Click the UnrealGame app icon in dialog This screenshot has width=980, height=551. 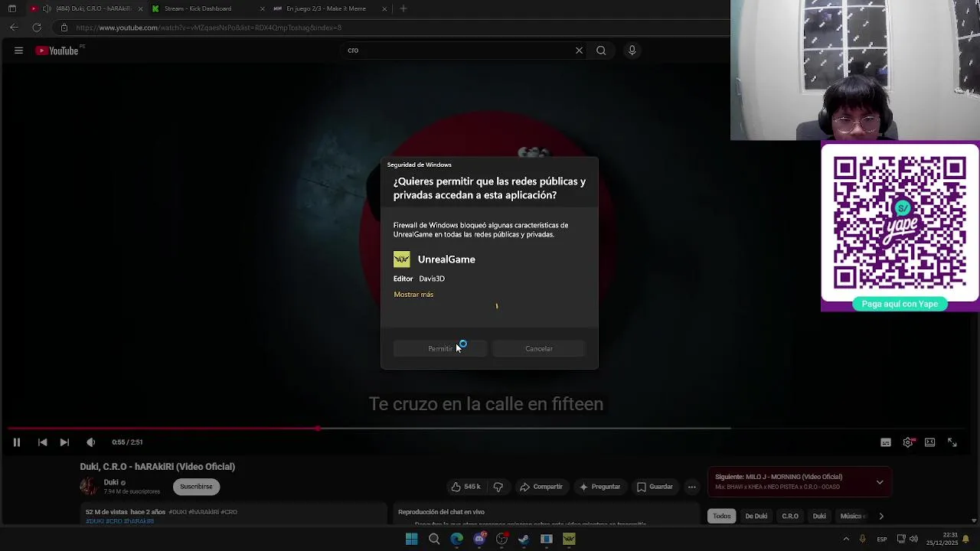pyautogui.click(x=402, y=259)
